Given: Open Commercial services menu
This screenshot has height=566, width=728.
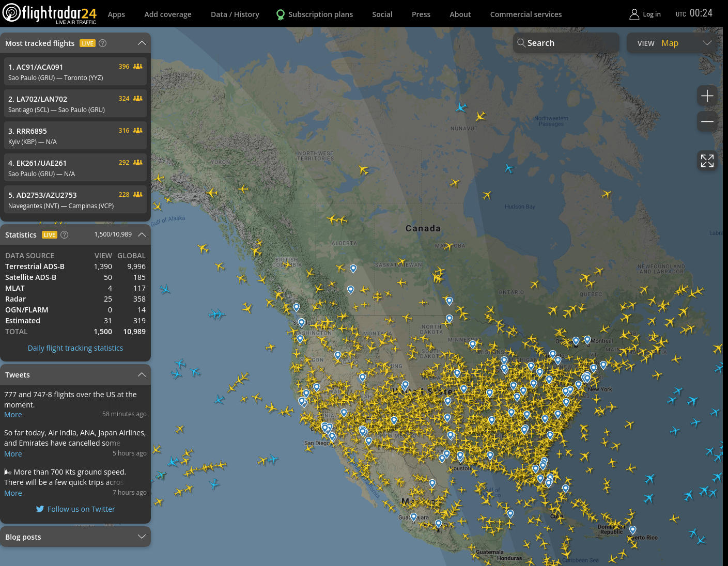Looking at the screenshot, I should [526, 14].
